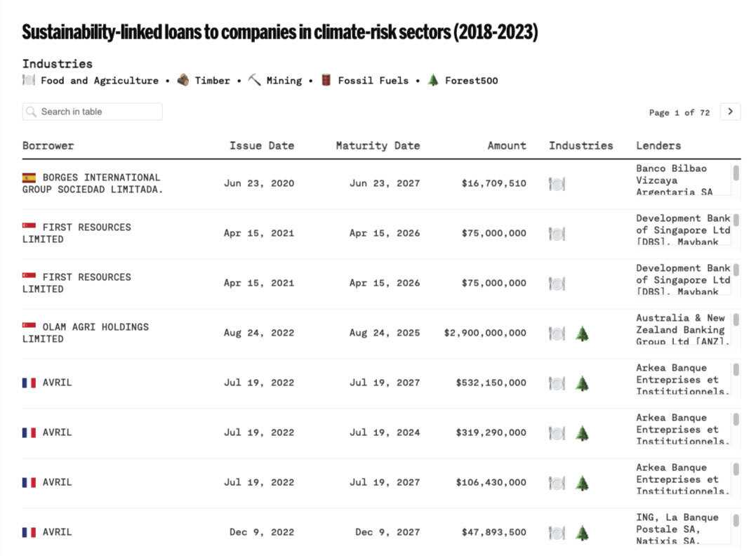
Task: Click the Spain flag beside Borges International
Action: [29, 178]
